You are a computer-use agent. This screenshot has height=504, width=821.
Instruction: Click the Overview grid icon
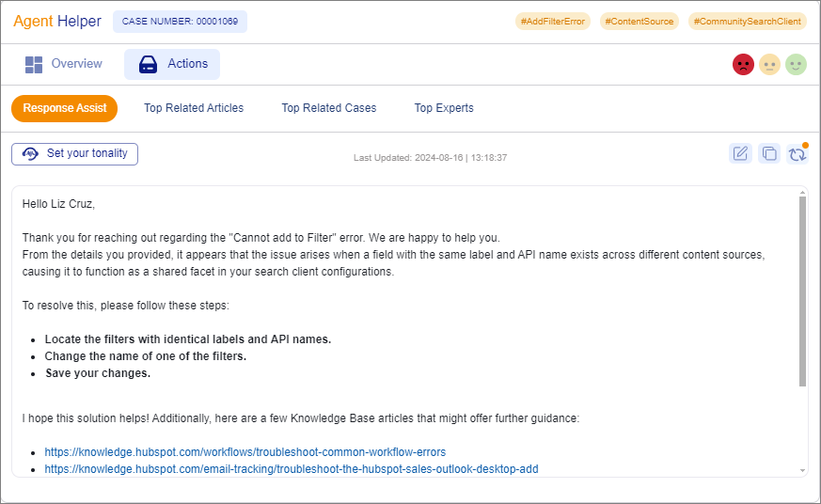click(x=35, y=64)
